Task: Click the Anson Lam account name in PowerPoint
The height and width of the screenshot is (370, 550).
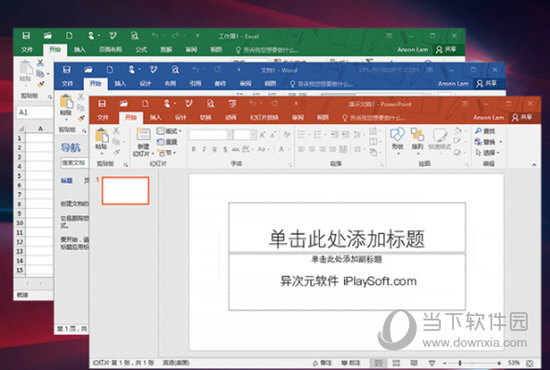Action: coord(488,117)
